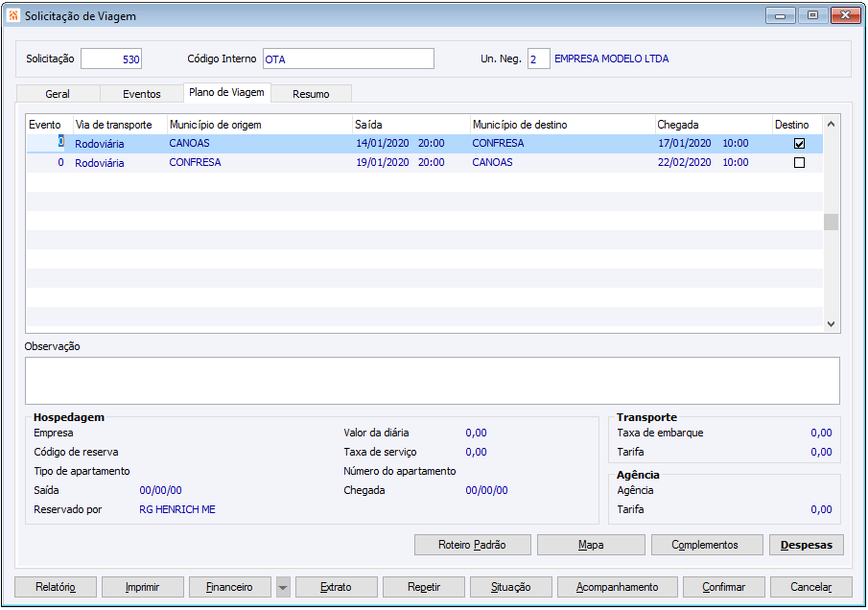Focus the Código Interno field
Image resolution: width=868 pixels, height=610 pixels.
coord(347,59)
